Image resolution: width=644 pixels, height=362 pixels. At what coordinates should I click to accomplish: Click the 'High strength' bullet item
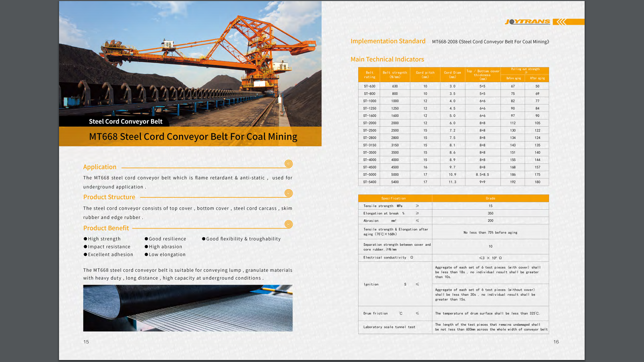[102, 239]
